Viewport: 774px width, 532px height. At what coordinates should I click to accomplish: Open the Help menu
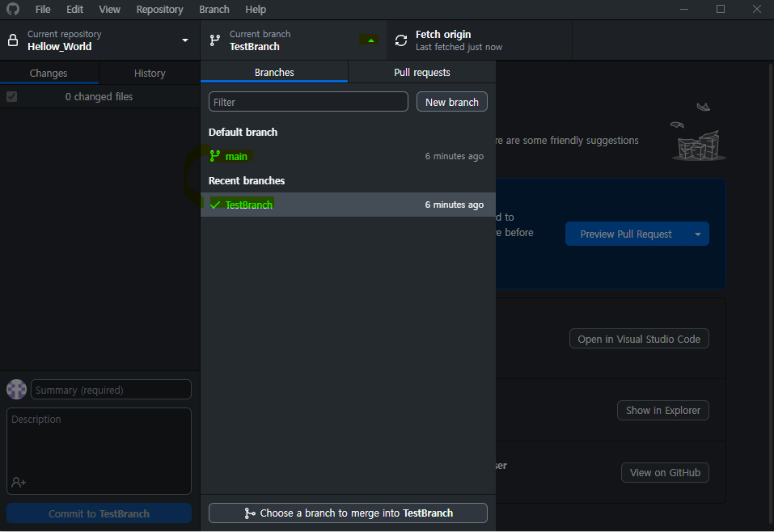[256, 10]
